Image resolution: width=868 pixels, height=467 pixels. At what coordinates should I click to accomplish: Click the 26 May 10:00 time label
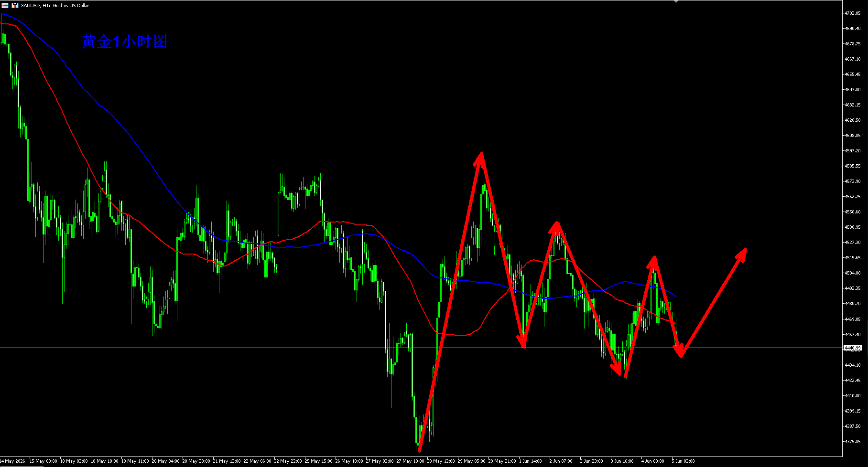pos(349,461)
